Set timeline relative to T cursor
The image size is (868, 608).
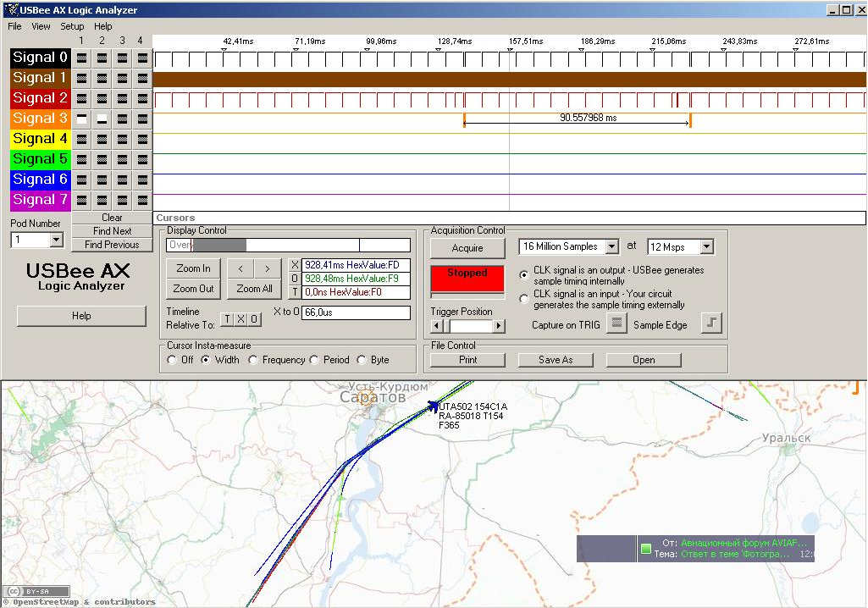pyautogui.click(x=228, y=319)
